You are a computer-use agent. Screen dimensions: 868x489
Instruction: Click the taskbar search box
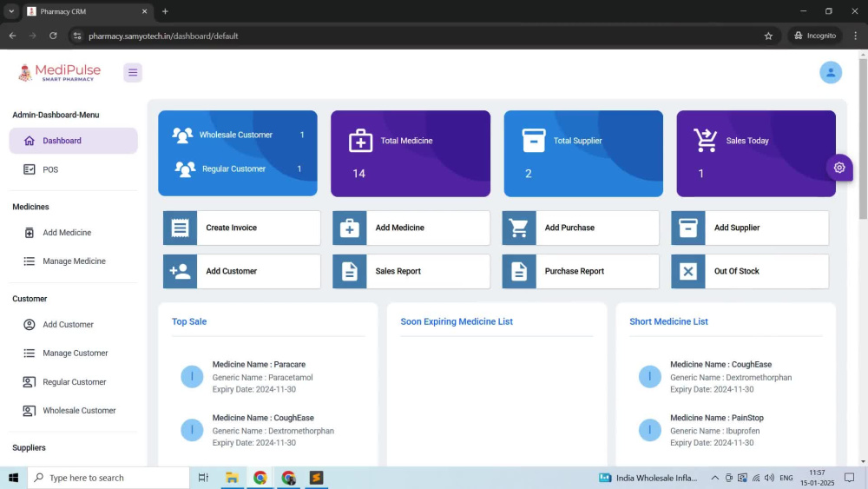click(x=108, y=478)
